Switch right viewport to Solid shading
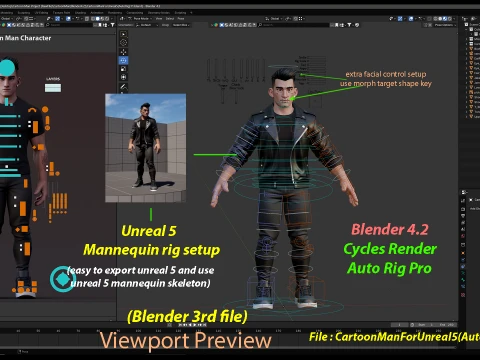 pos(440,19)
